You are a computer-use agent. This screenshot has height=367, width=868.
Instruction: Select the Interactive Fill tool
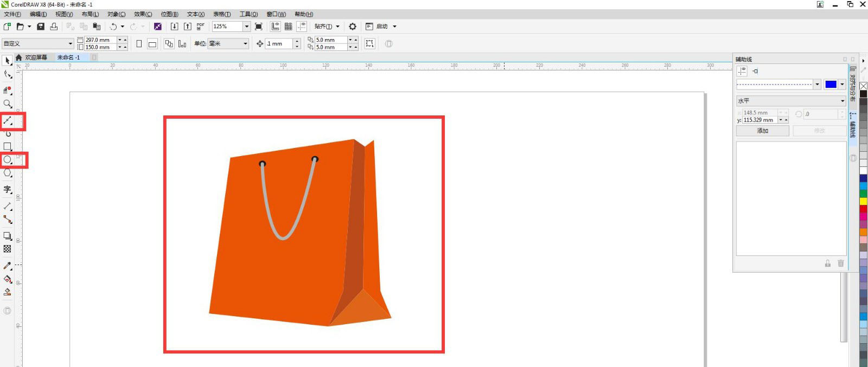coord(8,279)
